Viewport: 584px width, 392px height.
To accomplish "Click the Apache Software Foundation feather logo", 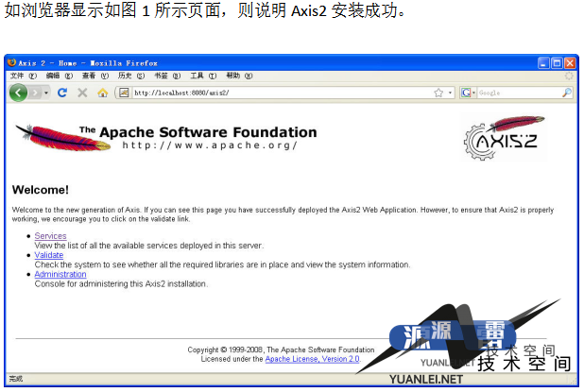I will [63, 138].
